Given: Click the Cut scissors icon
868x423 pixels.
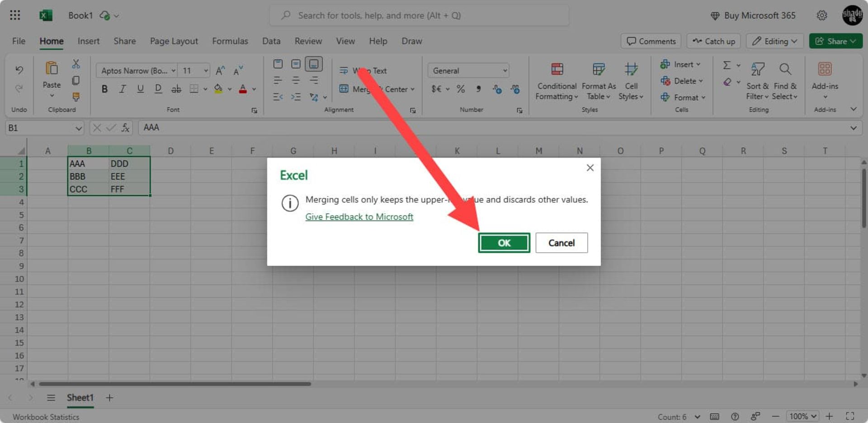Looking at the screenshot, I should point(76,64).
